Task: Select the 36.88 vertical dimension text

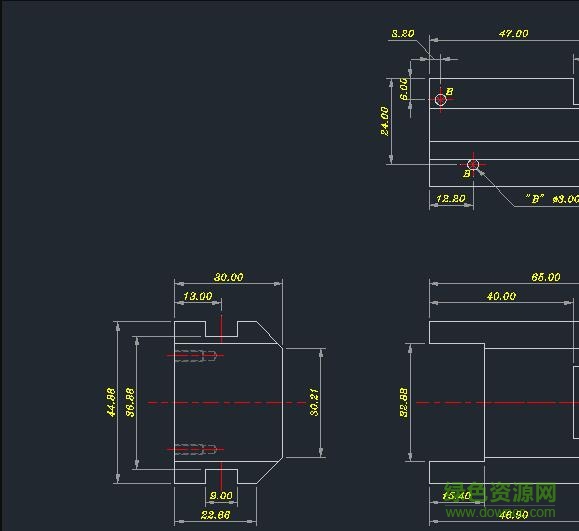Action: point(130,402)
